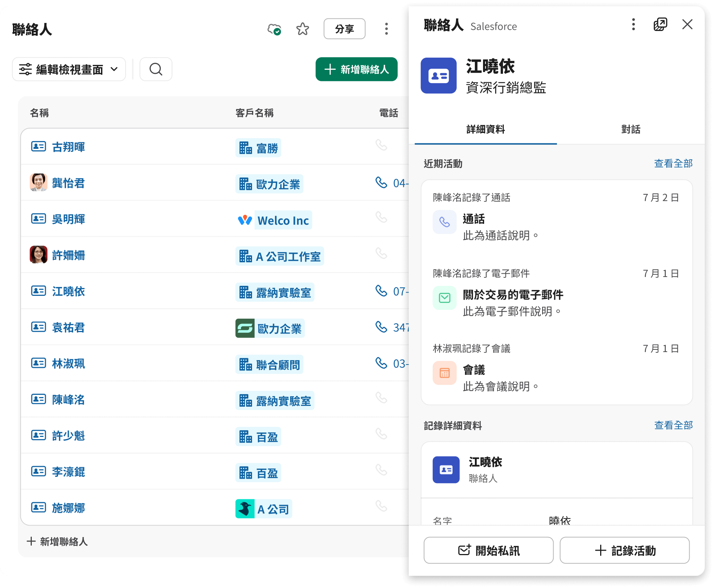Viewport: 714px width, 588px height.
Task: Switch to the 對話 tab
Action: click(630, 130)
